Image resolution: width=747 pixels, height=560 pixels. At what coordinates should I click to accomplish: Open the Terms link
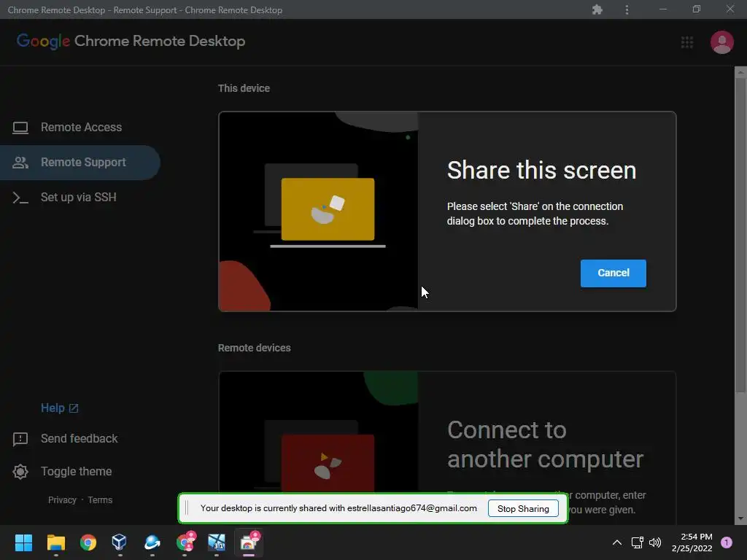click(x=100, y=500)
